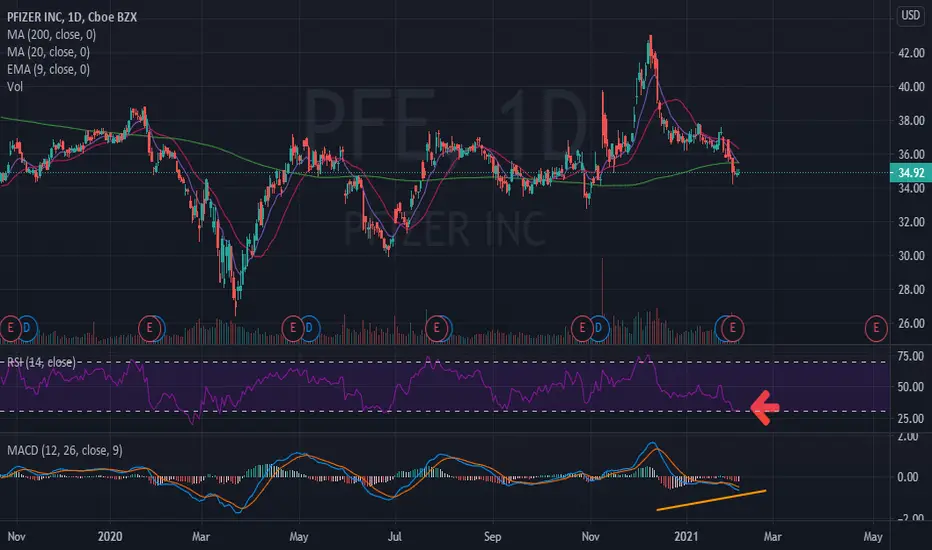
Task: Open the dividend marker just after Nov 2020
Action: click(599, 328)
